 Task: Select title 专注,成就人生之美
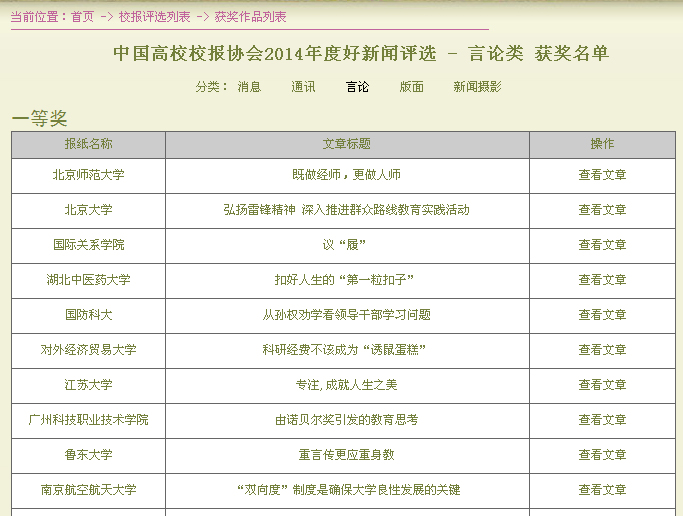347,385
